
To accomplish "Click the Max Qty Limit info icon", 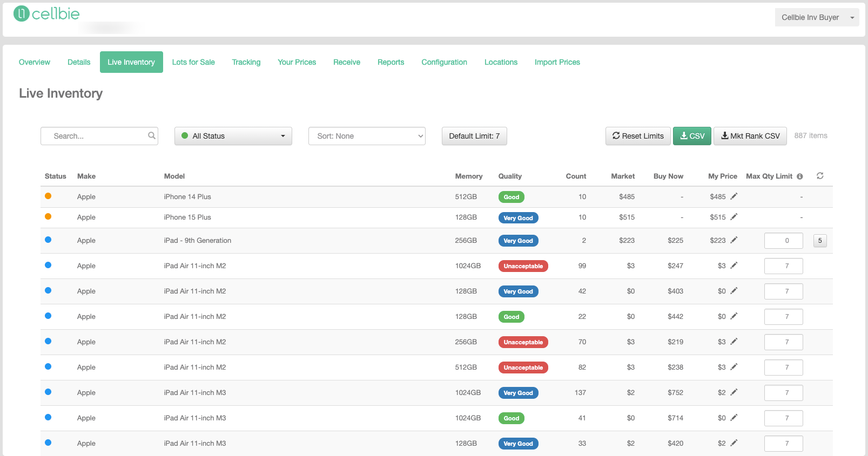I will (x=800, y=176).
